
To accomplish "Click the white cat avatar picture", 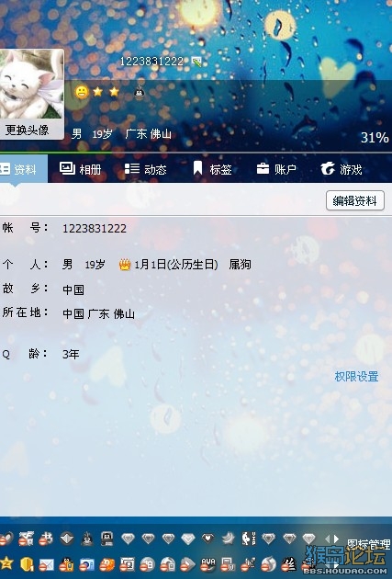I will 31,85.
